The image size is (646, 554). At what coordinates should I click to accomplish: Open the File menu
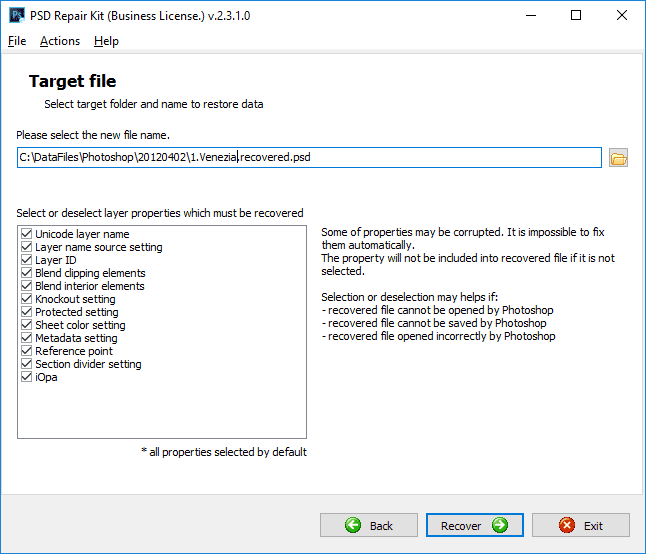click(17, 41)
